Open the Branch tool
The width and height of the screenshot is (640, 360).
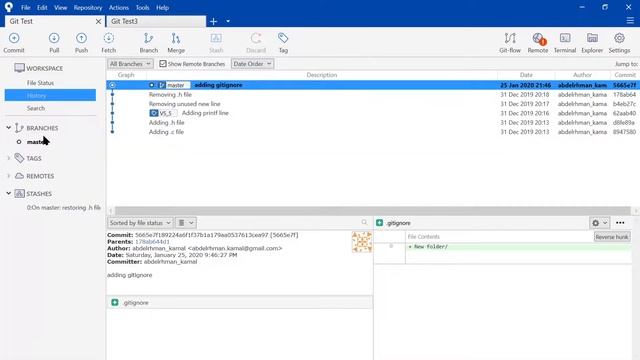[149, 43]
